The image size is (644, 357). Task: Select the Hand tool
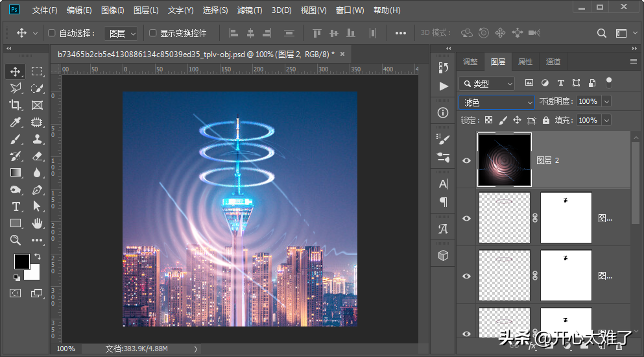coord(37,223)
